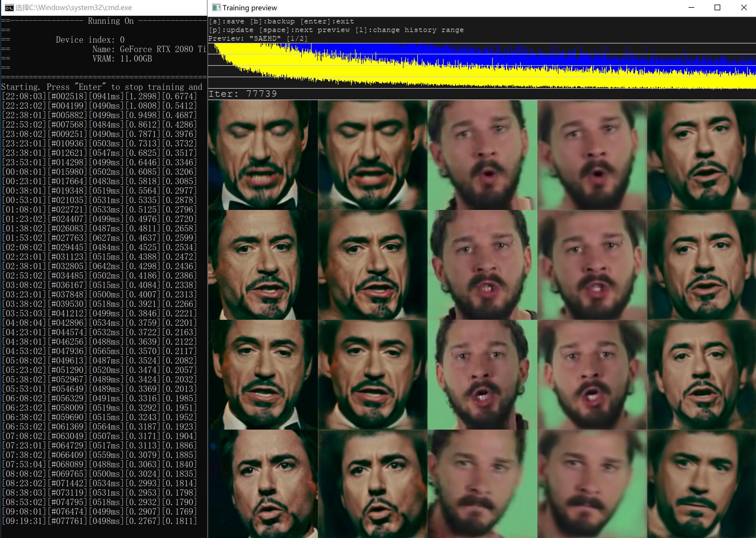Click log row with iteration #002518

[99, 96]
